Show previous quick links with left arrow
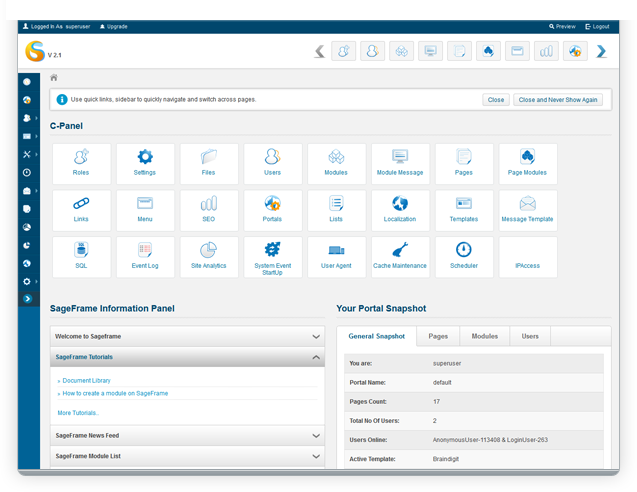Screen dimensions: 637x492 tap(320, 52)
